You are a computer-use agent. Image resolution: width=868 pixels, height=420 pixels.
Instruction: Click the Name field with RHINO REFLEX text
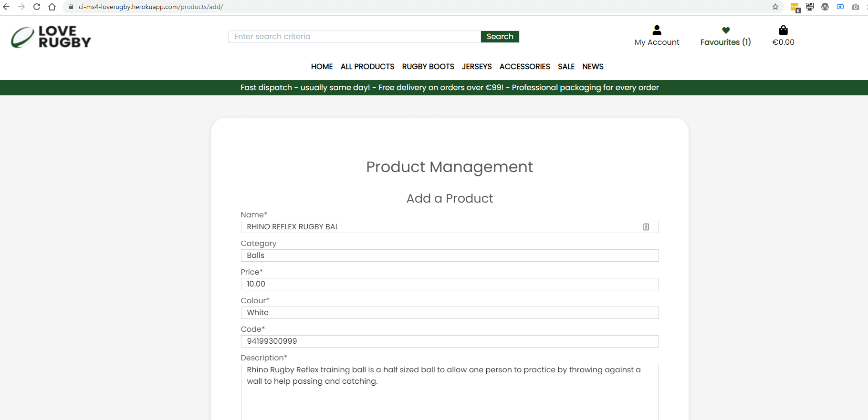450,227
